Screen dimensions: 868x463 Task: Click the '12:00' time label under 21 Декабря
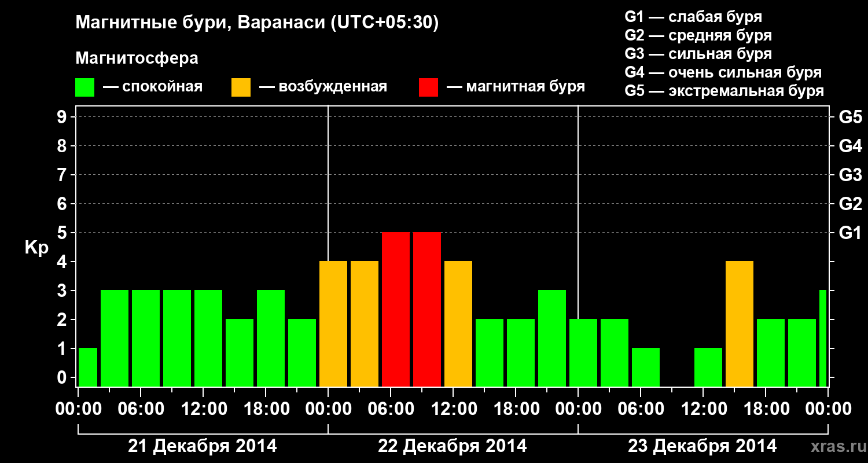[203, 409]
